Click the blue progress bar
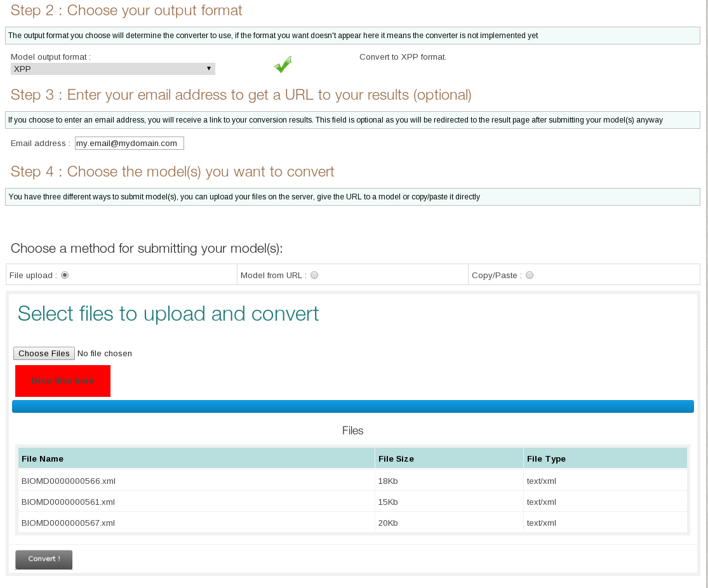This screenshot has height=588, width=708. (352, 406)
